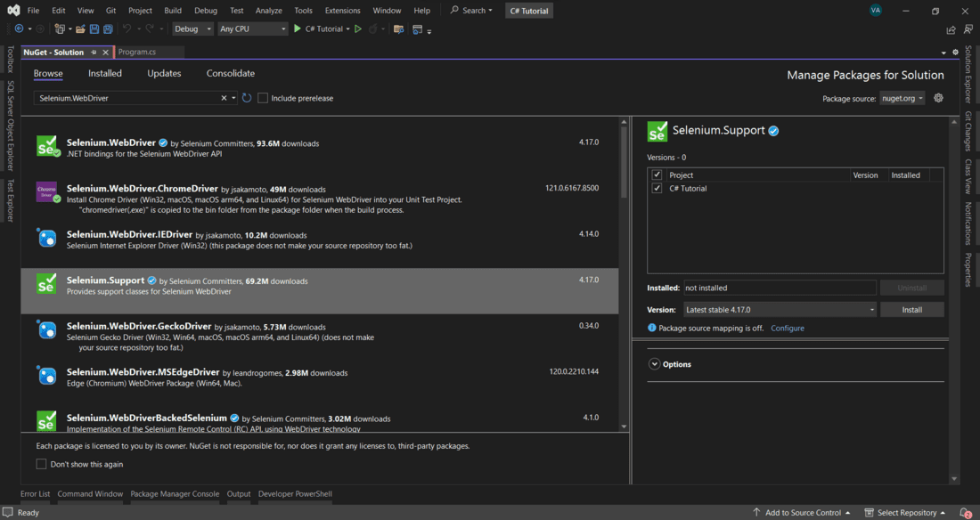Open the nuget.org package source dropdown
Viewport: 980px width, 520px height.
(x=902, y=98)
